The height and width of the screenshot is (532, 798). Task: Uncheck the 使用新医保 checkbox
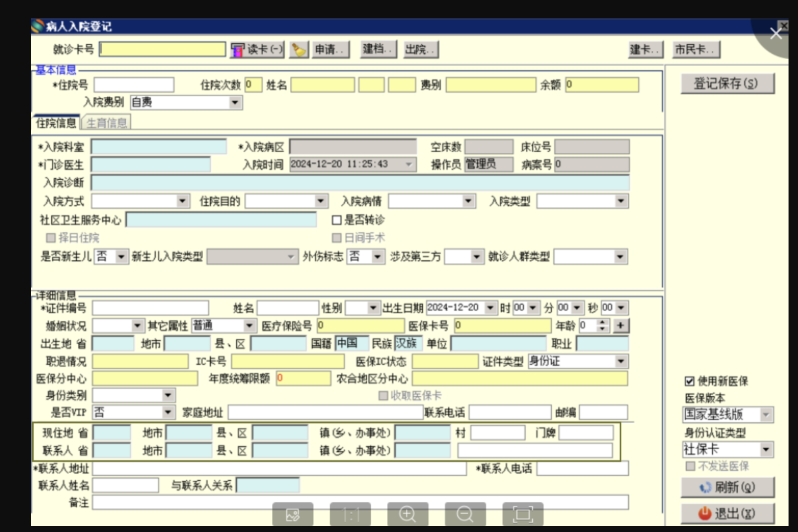pyautogui.click(x=689, y=381)
